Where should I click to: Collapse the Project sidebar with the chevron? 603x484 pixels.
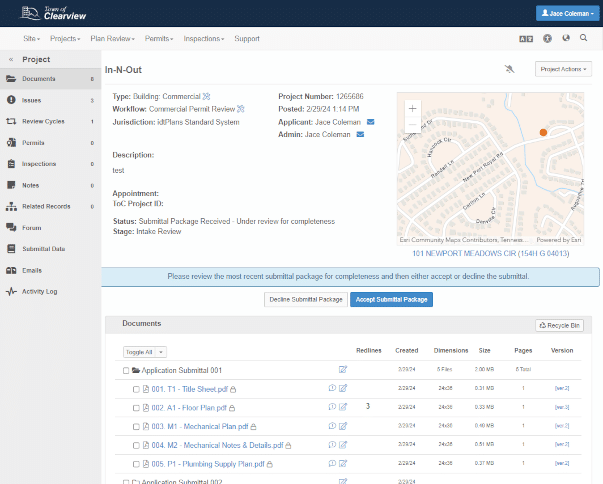point(10,59)
